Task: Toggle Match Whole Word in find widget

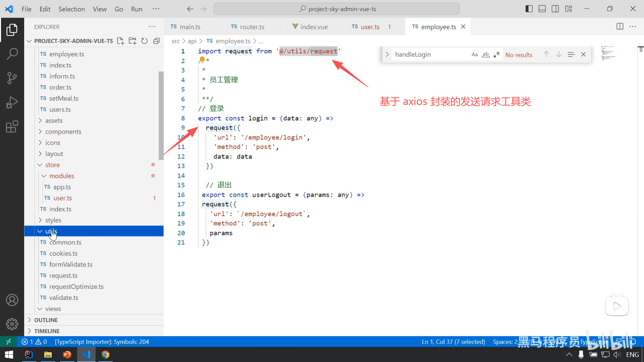Action: (486, 55)
